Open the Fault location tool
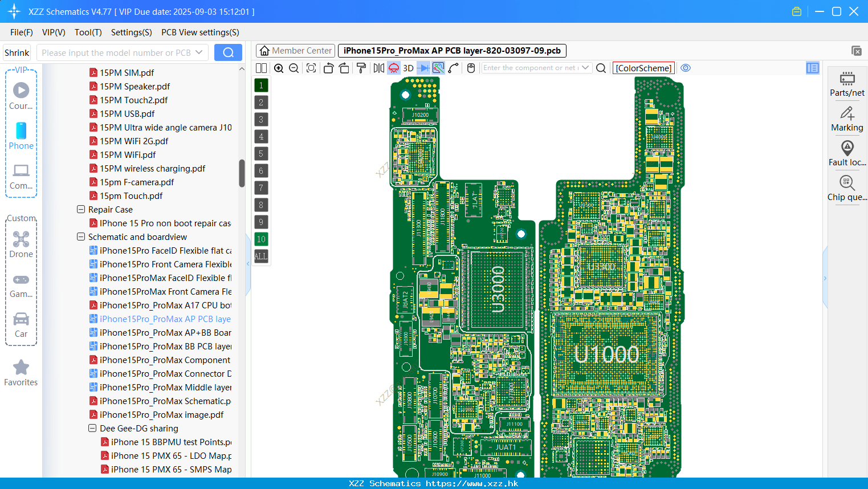868x489 pixels. click(847, 153)
